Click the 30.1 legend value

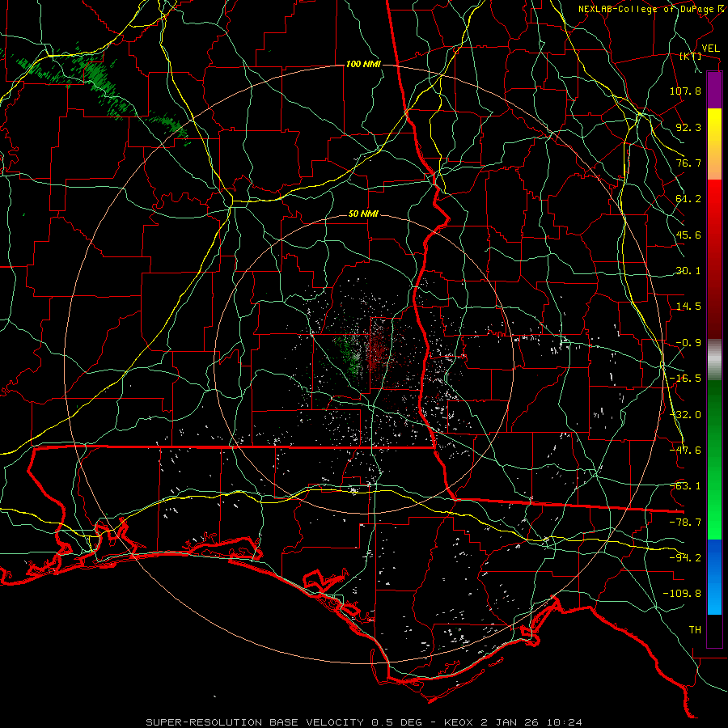[688, 271]
